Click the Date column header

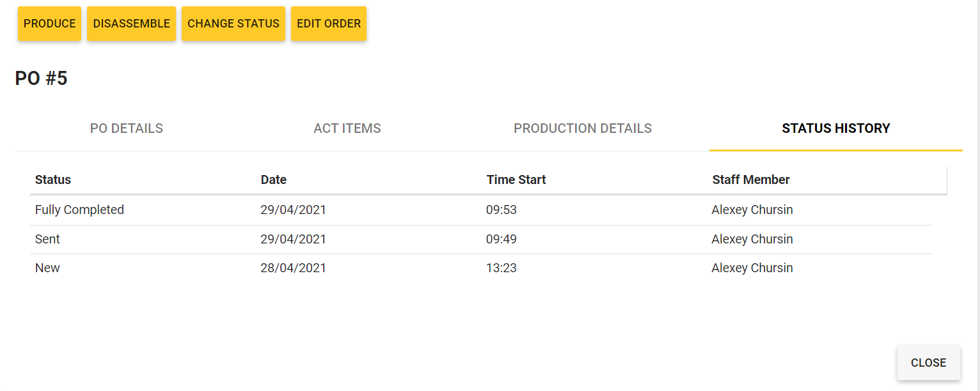point(274,180)
